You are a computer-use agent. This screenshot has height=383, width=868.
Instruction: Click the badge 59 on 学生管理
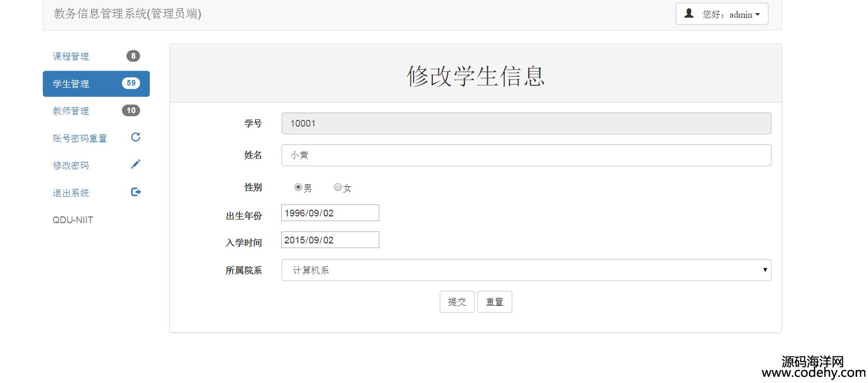coord(131,83)
